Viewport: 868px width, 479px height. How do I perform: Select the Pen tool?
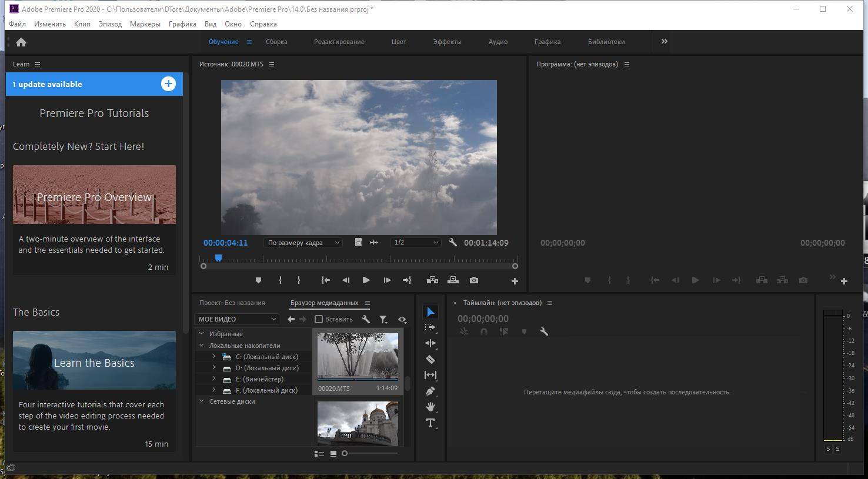430,391
